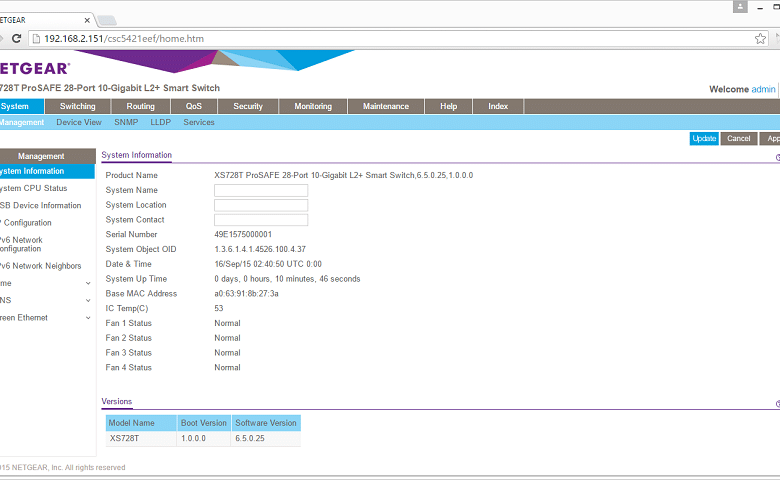Select the LLDP submenu
780x480 pixels.
tap(160, 122)
